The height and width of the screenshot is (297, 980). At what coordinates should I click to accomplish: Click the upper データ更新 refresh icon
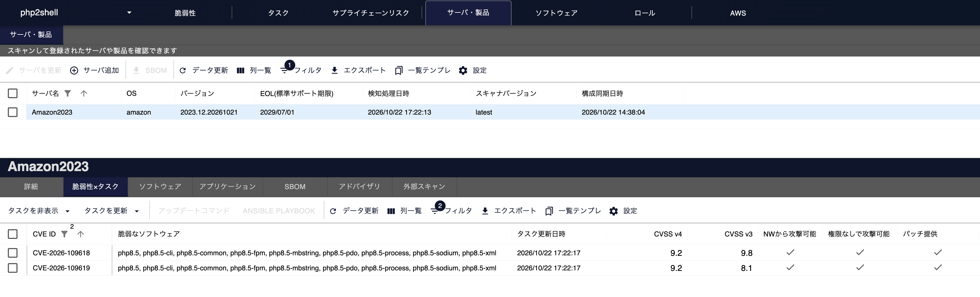[x=183, y=70]
